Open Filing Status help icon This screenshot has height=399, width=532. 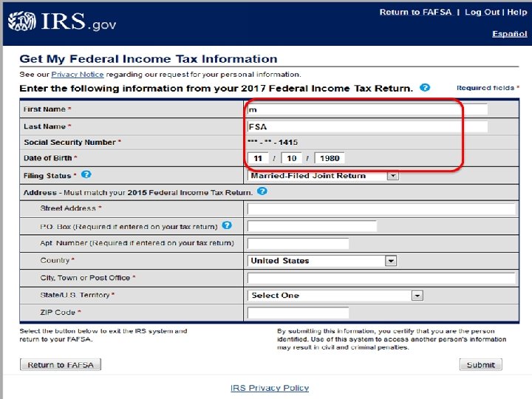click(86, 174)
